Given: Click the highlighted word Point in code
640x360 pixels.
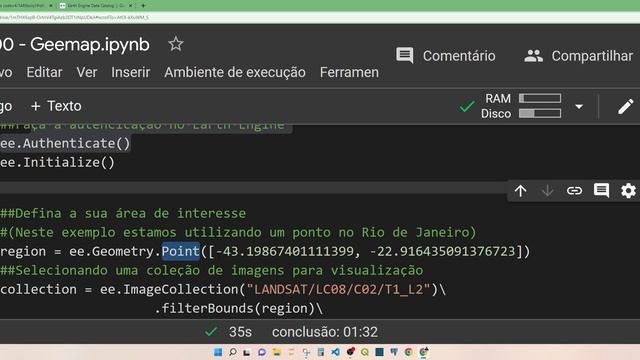Looking at the screenshot, I should [x=180, y=251].
